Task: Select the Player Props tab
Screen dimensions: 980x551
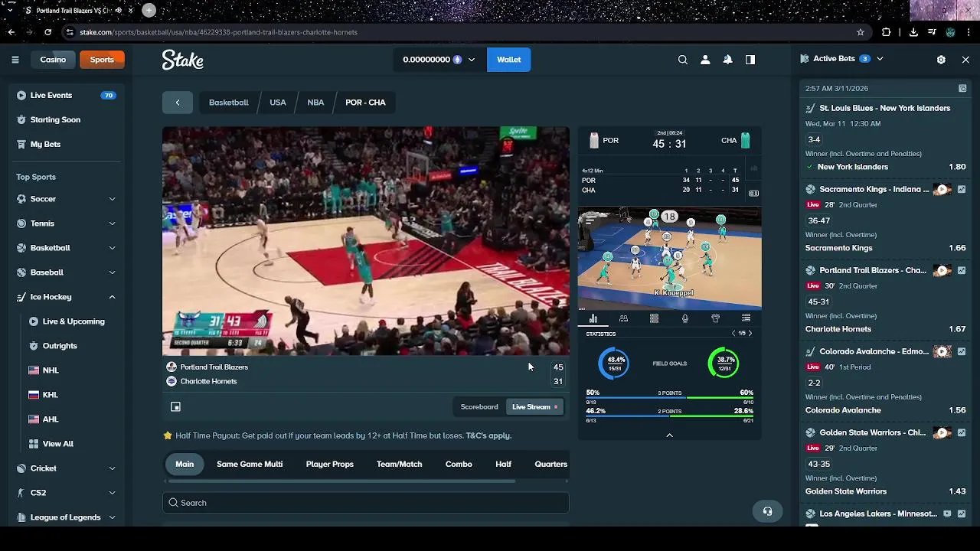Action: click(330, 465)
